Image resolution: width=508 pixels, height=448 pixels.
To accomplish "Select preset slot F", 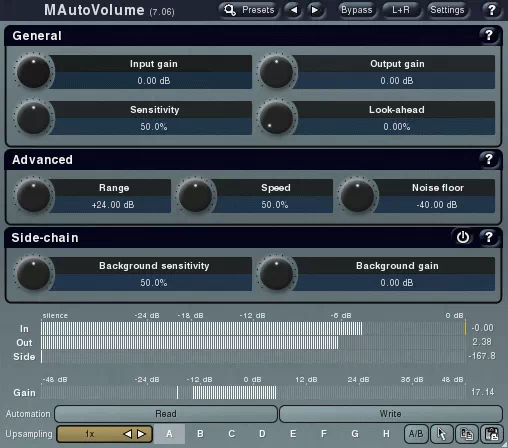I will point(324,434).
